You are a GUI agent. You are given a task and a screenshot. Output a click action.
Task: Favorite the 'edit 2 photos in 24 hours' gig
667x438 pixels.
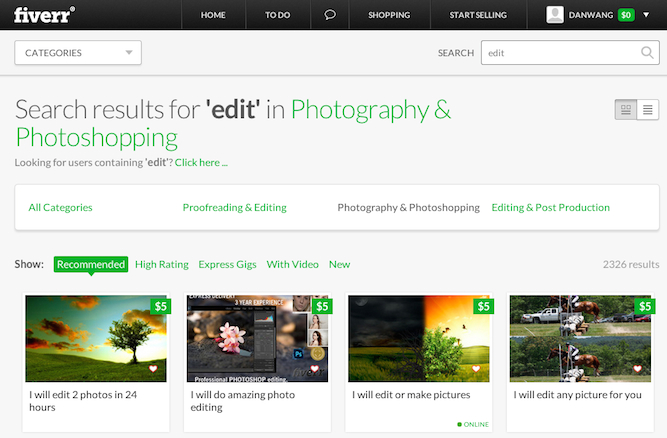[x=153, y=369]
